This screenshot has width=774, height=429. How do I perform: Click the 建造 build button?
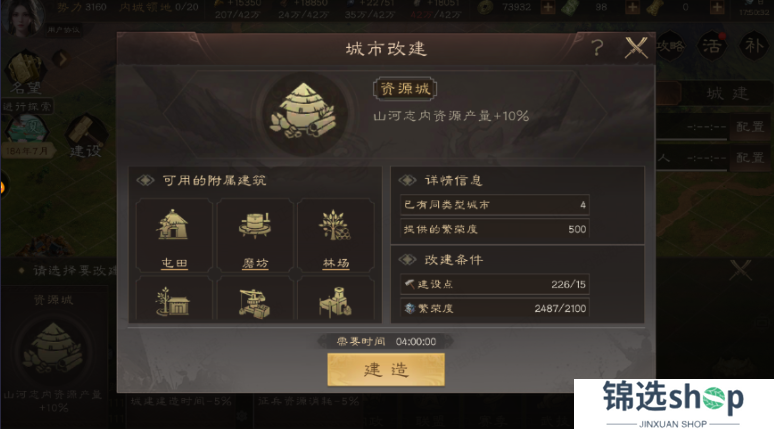coord(386,369)
